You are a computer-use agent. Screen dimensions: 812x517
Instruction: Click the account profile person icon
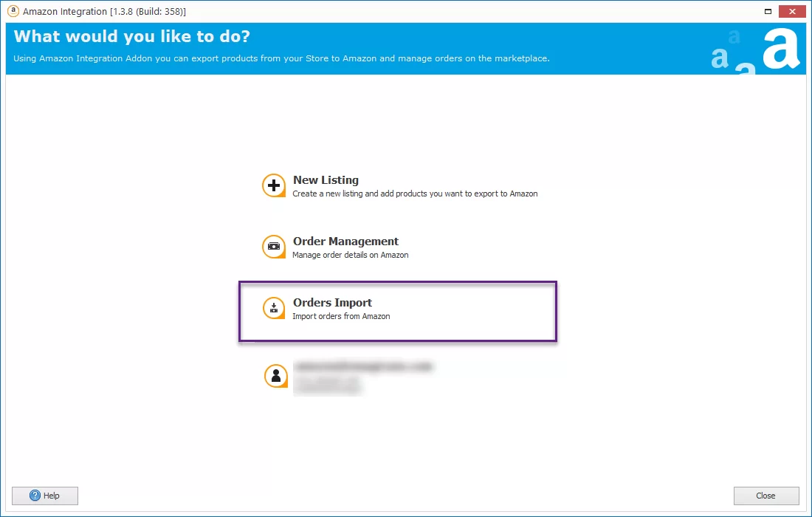pyautogui.click(x=275, y=376)
